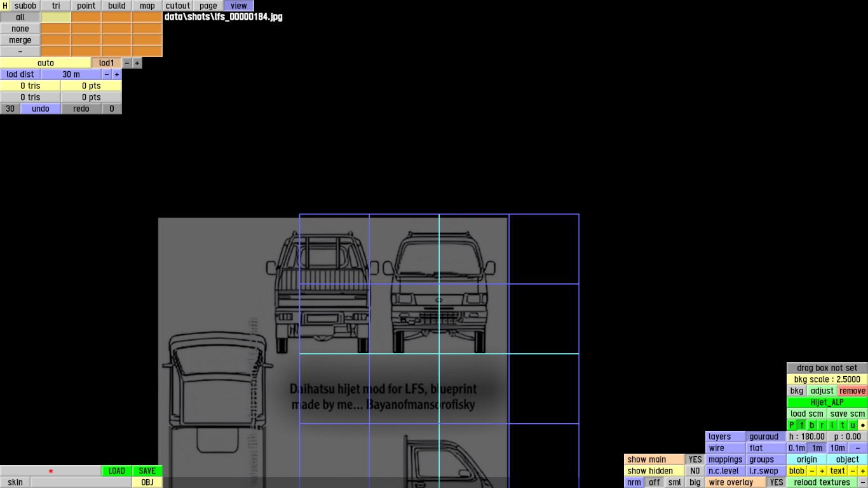Switch to the u view preset
The width and height of the screenshot is (868, 488).
853,425
